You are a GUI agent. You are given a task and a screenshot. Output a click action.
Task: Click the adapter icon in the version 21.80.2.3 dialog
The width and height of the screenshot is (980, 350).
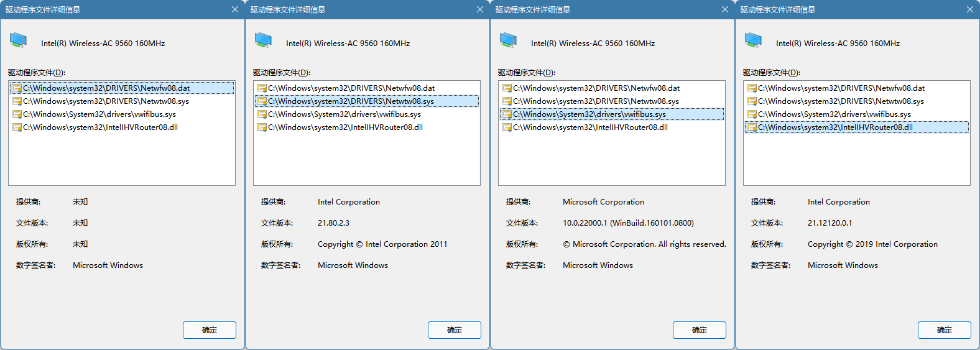pos(263,40)
